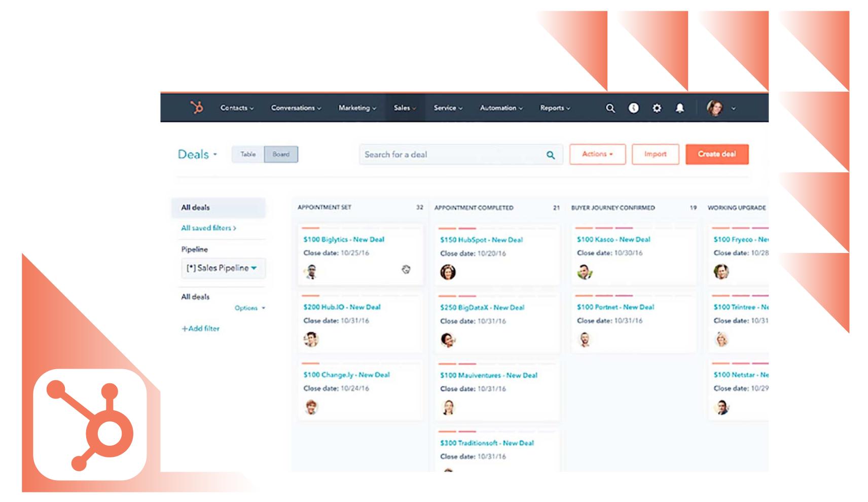This screenshot has height=502, width=868.
Task: Click the owner avatar on Kasco deal
Action: pyautogui.click(x=585, y=272)
